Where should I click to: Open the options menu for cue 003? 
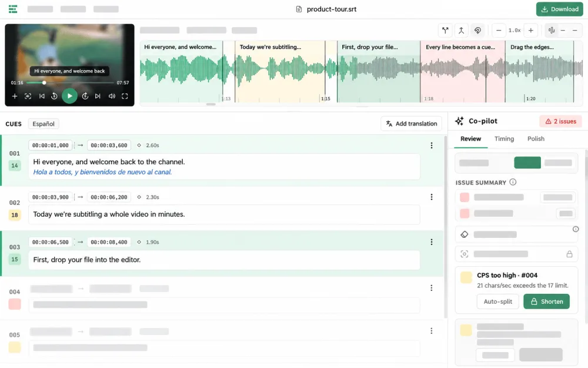pos(432,242)
